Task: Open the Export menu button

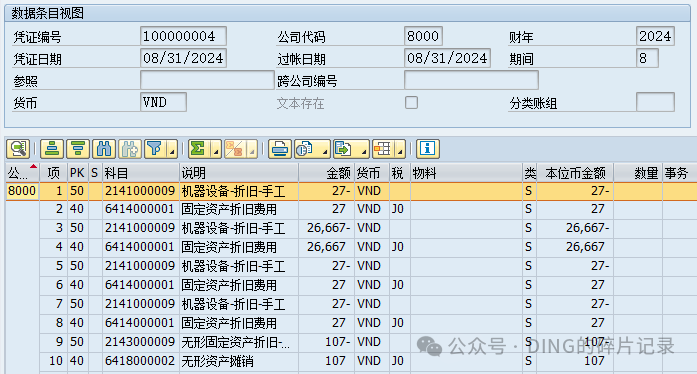Action: click(351, 149)
